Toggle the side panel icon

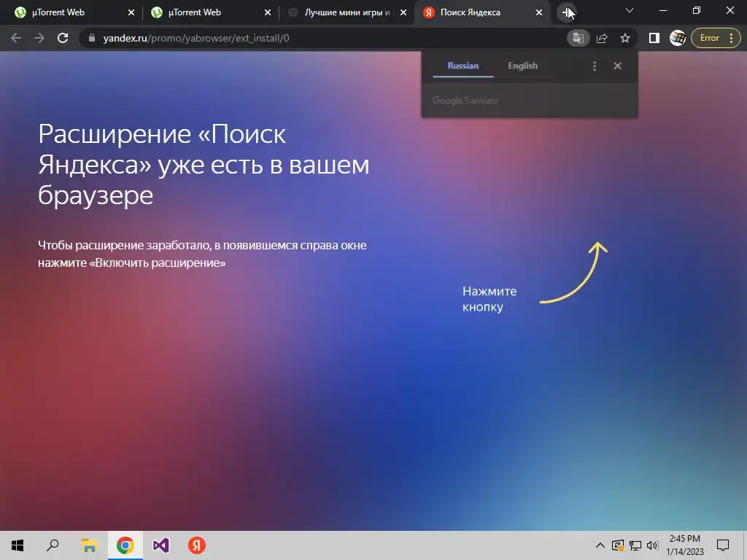tap(654, 38)
